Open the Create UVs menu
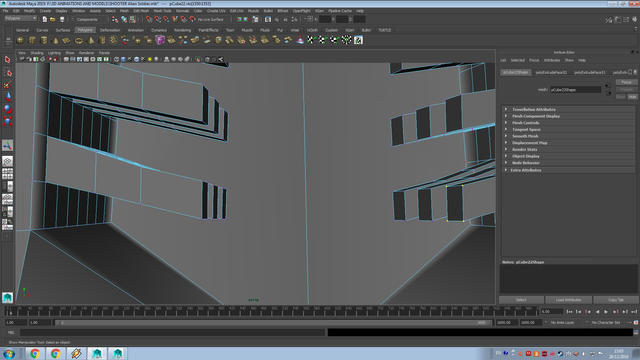Image resolution: width=640 pixels, height=360 pixels. tap(216, 11)
